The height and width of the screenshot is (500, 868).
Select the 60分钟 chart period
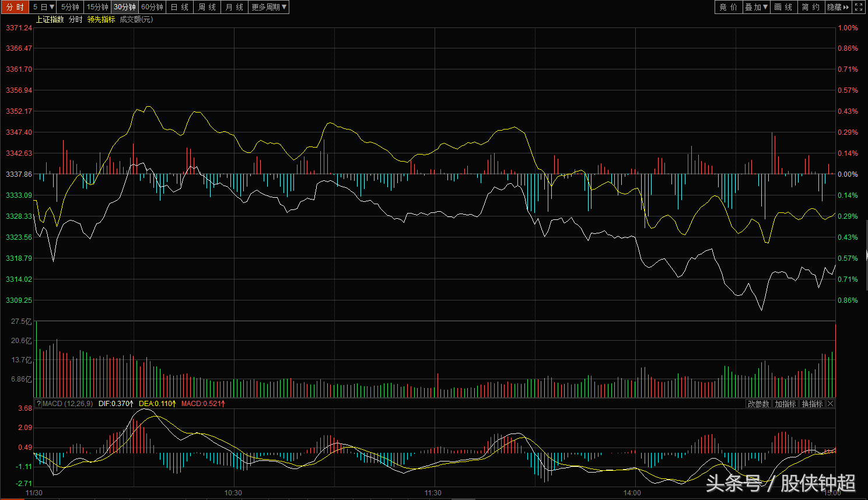(152, 7)
